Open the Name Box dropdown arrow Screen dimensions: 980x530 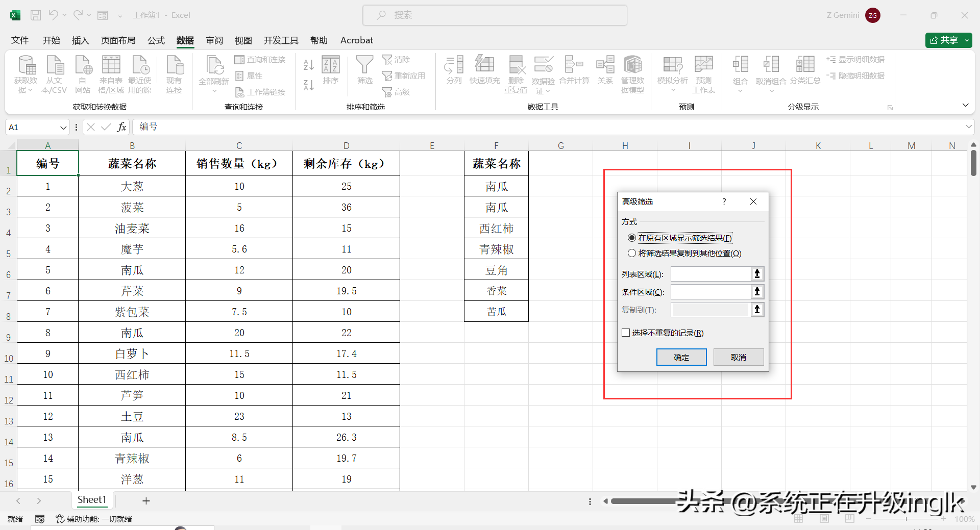click(63, 127)
